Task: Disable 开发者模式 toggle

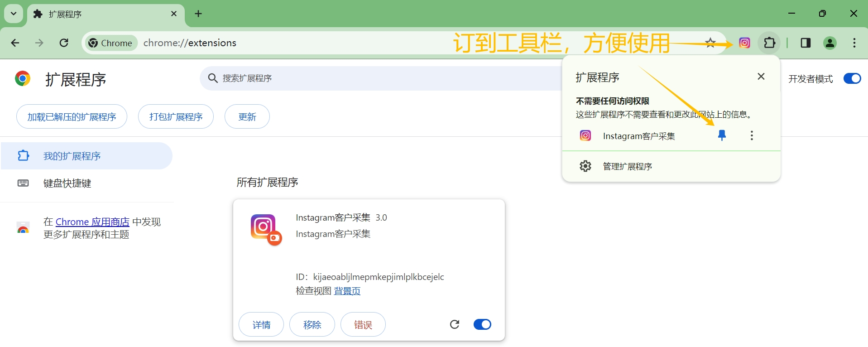Action: [852, 79]
